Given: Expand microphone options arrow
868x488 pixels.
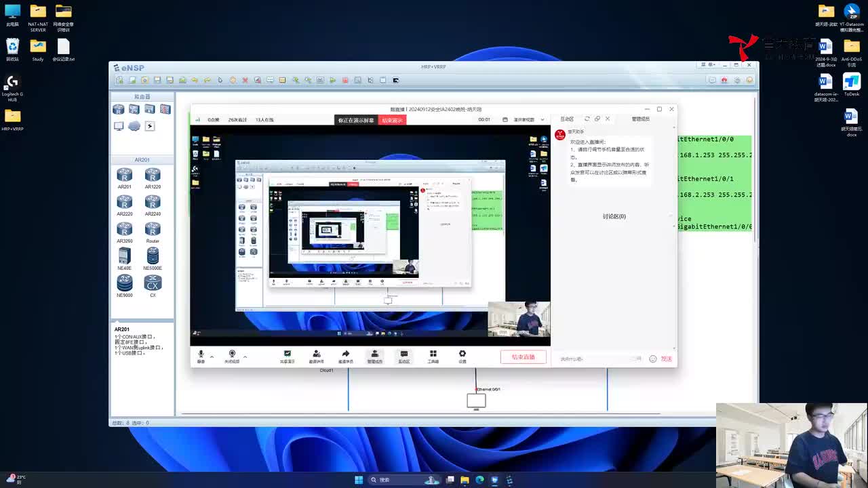Looking at the screenshot, I should tap(212, 356).
